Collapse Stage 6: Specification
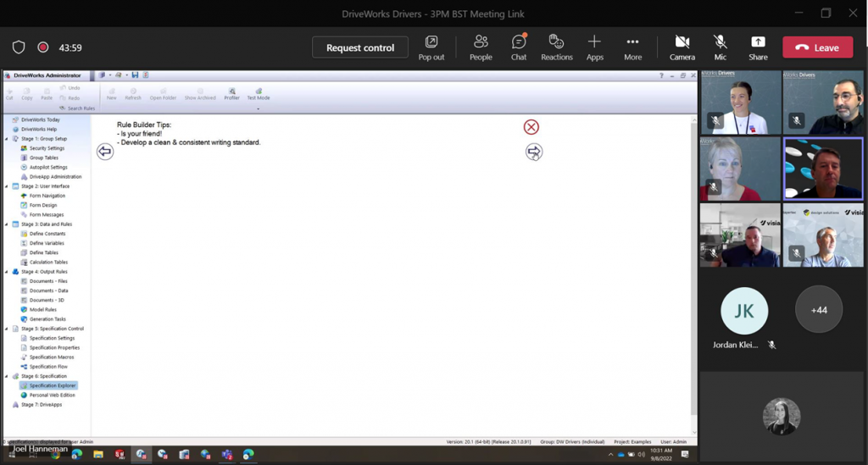Screen dimensions: 868x465 pos(7,376)
